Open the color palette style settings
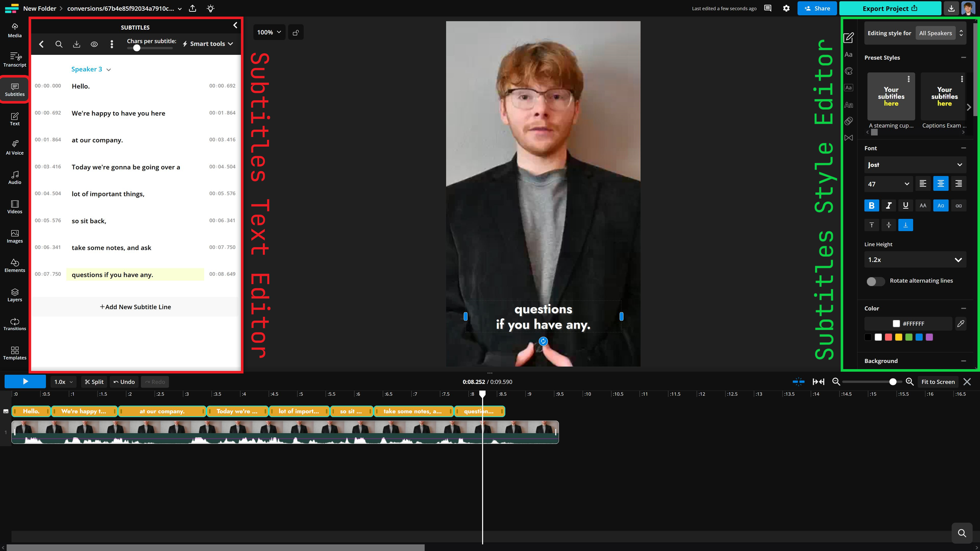 849,71
